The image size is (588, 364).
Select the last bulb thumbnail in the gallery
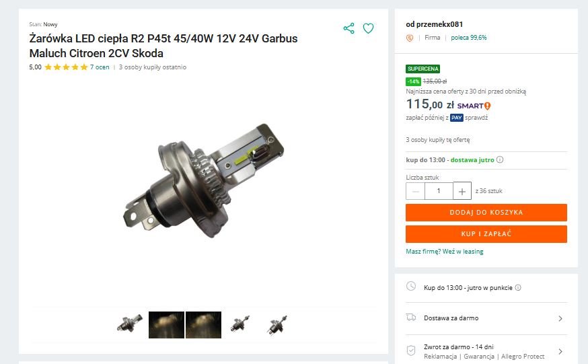tap(277, 324)
